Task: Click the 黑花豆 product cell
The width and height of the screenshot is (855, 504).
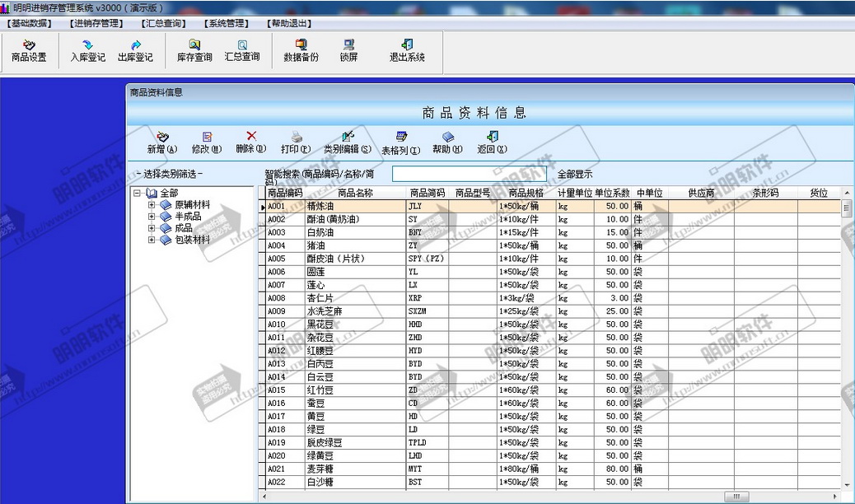Action: pyautogui.click(x=356, y=324)
